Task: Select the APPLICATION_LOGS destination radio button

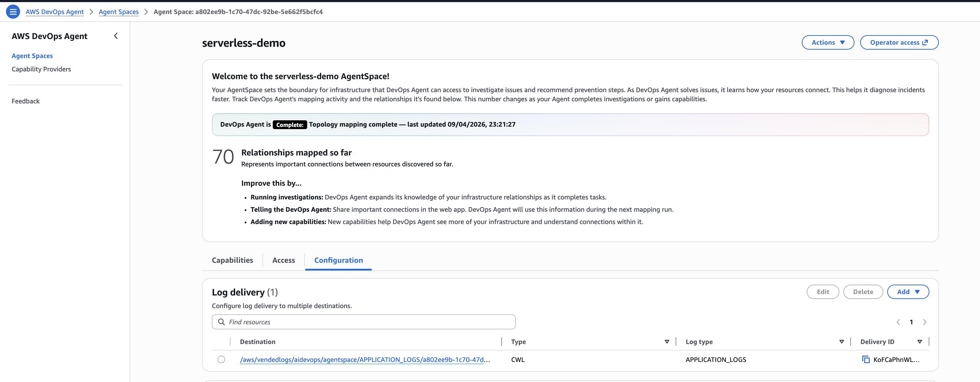Action: [221, 359]
